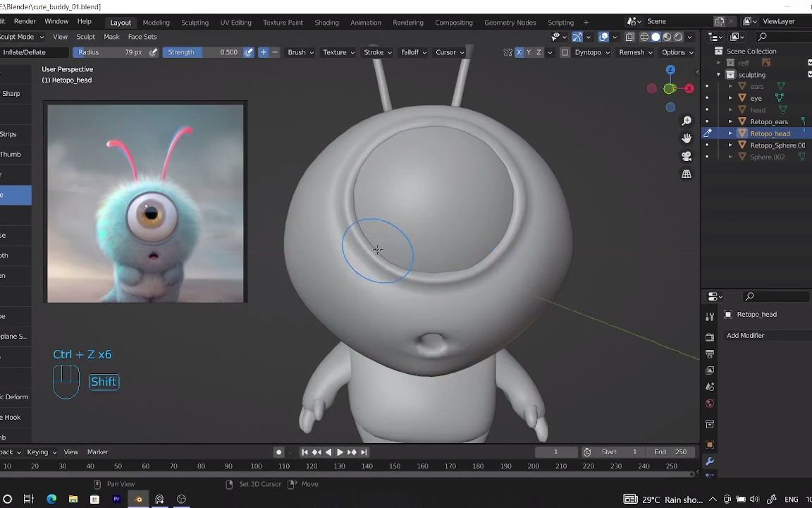Click the reference image thumbnail
The height and width of the screenshot is (508, 812).
(145, 202)
